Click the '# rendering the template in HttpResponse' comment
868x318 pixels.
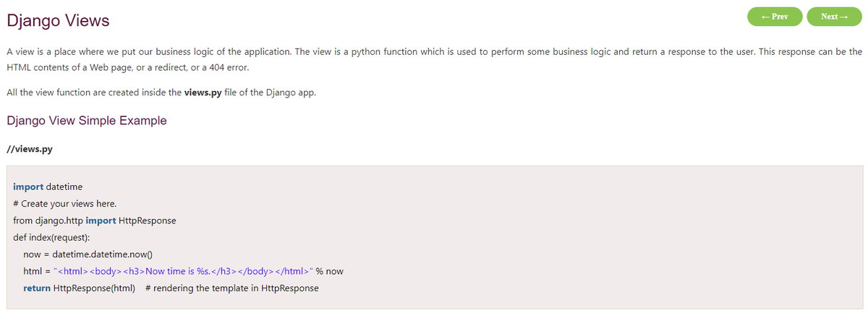tap(231, 288)
